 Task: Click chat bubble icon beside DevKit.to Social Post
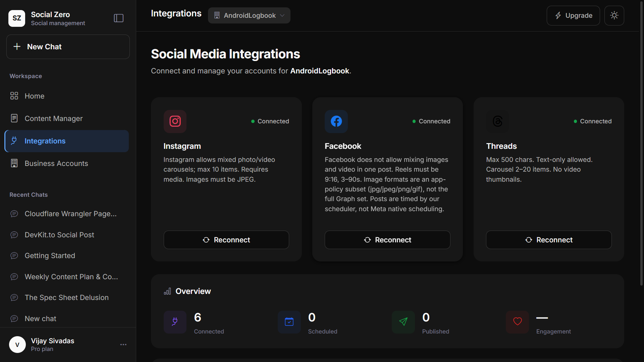[x=14, y=235]
